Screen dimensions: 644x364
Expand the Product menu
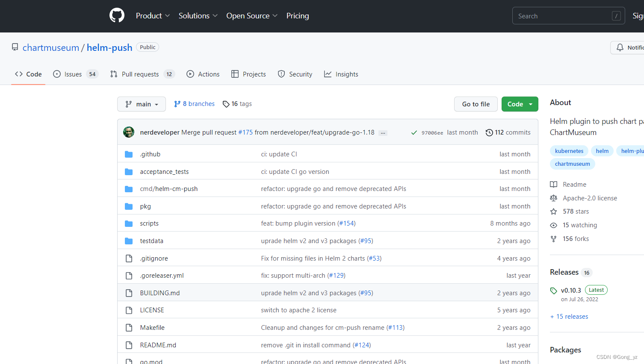[x=153, y=16]
